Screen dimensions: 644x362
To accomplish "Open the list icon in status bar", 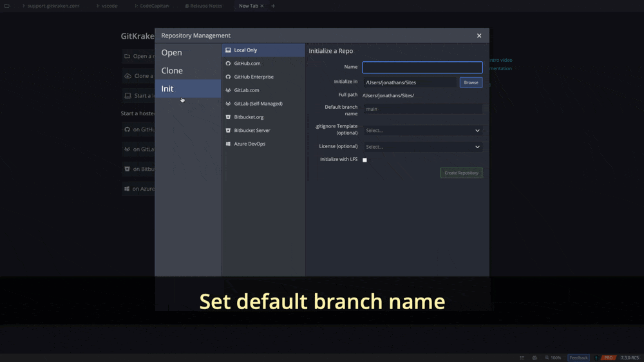I will point(522,357).
